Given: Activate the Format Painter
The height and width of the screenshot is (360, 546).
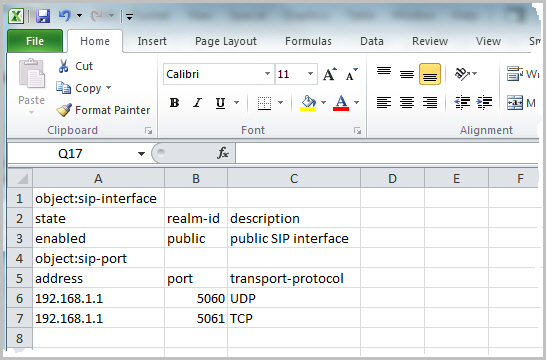Looking at the screenshot, I should point(103,110).
